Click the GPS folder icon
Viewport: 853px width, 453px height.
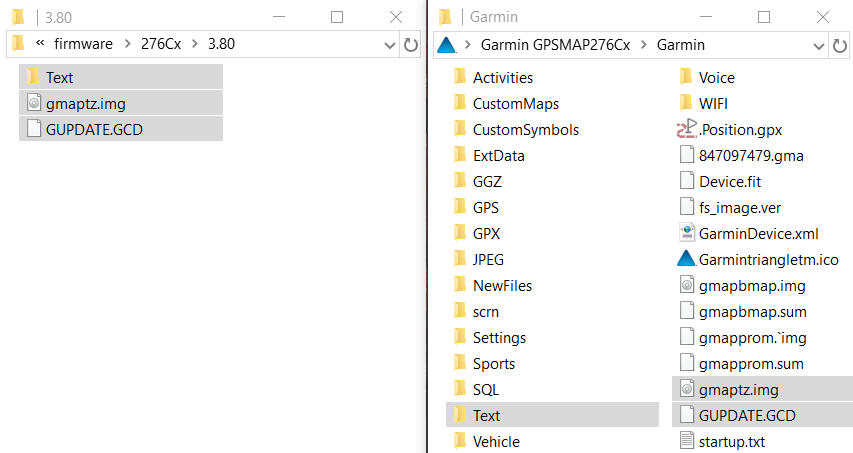pos(460,207)
